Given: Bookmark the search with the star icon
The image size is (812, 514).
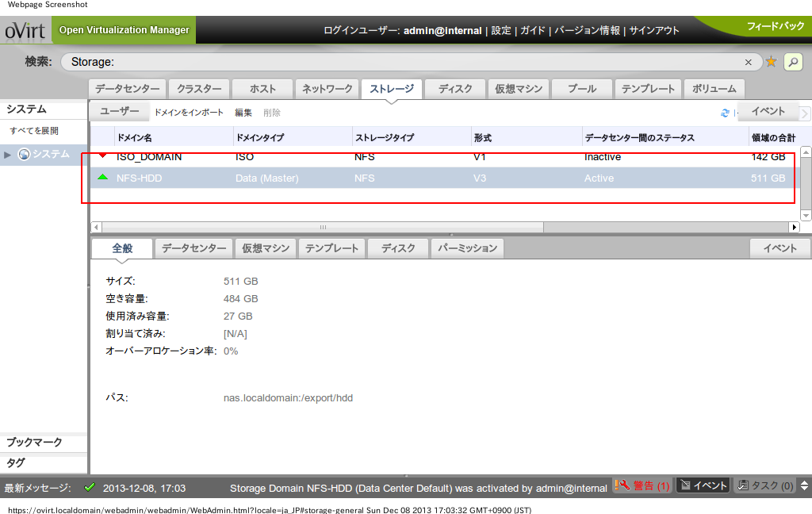Looking at the screenshot, I should tap(771, 61).
